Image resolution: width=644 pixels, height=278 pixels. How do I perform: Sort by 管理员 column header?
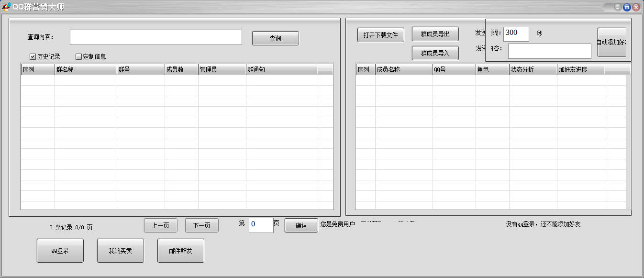pos(222,70)
